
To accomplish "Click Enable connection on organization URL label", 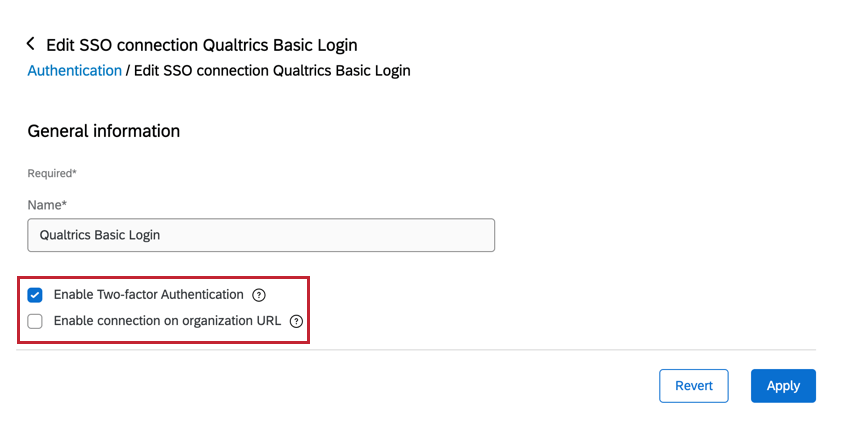I will 167,322.
